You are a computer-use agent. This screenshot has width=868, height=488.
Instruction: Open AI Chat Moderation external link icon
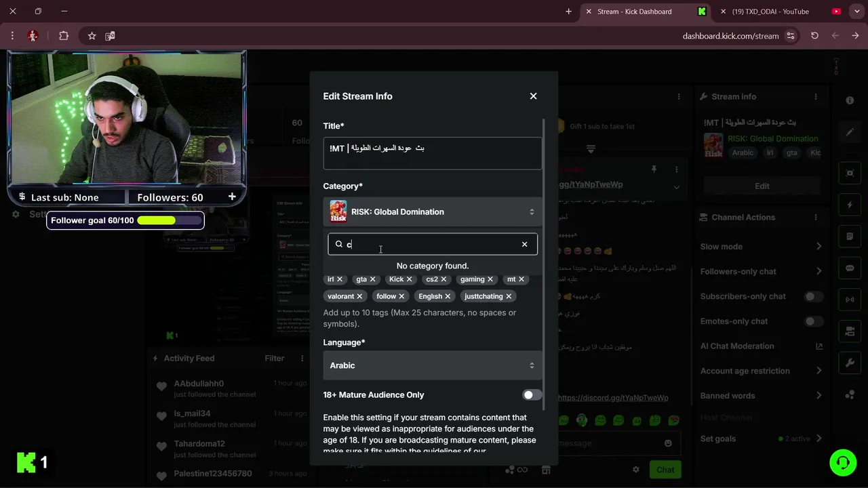click(x=818, y=346)
